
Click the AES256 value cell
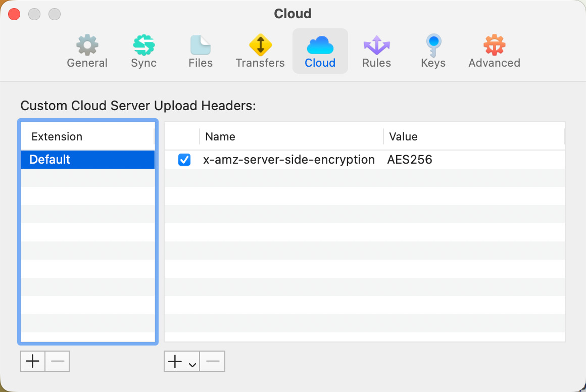410,160
